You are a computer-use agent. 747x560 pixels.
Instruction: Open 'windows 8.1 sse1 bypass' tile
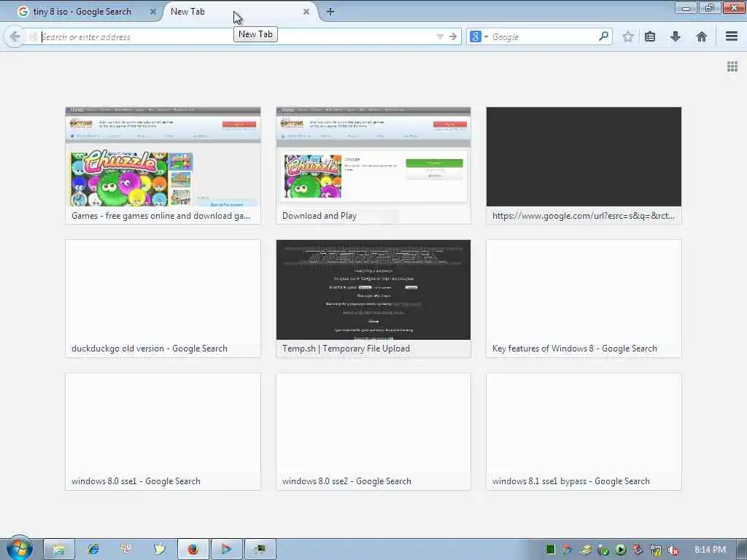(x=584, y=432)
